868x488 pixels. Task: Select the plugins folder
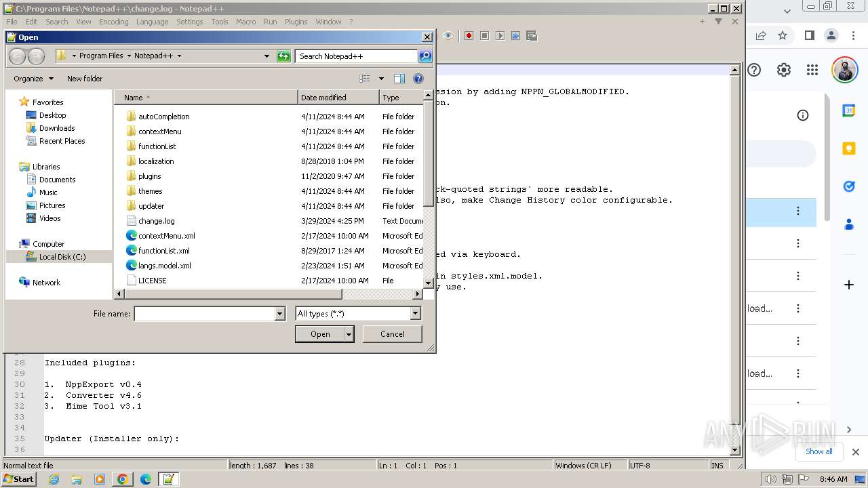click(x=149, y=176)
